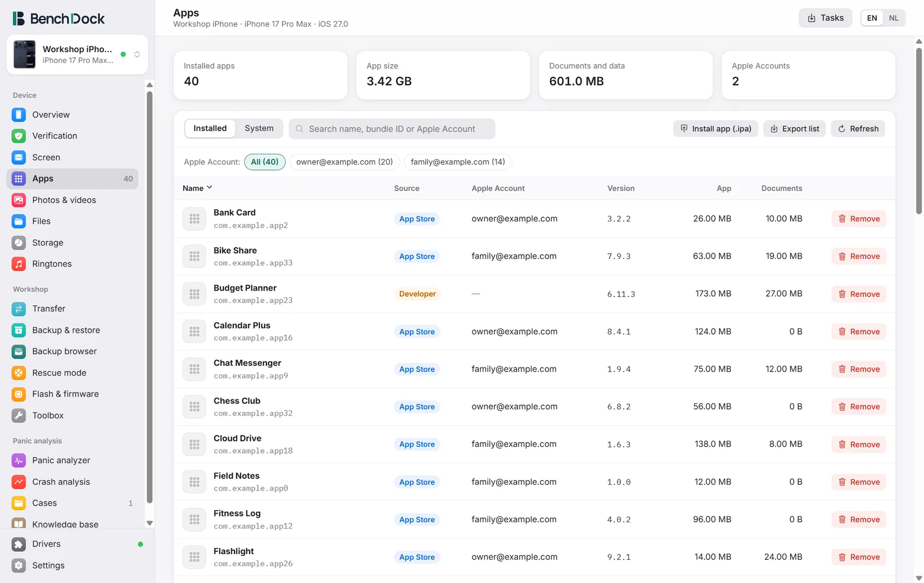The image size is (924, 583).
Task: Refresh the apps list
Action: tap(858, 129)
